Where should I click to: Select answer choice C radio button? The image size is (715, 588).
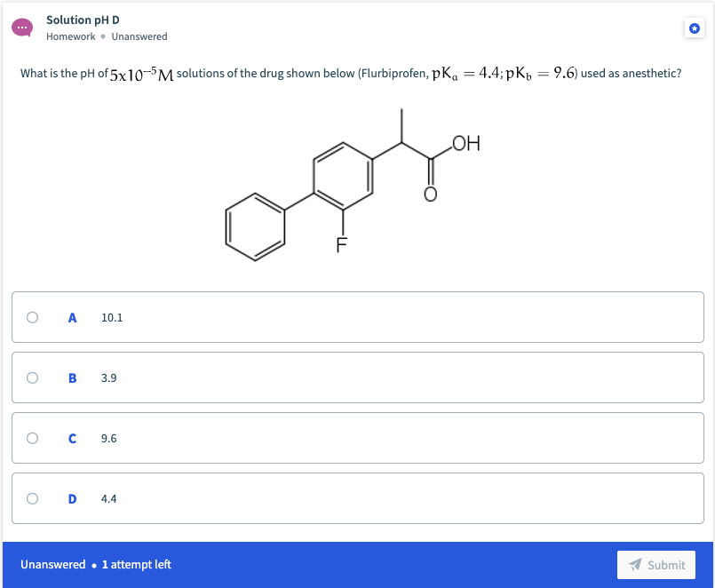pyautogui.click(x=32, y=438)
